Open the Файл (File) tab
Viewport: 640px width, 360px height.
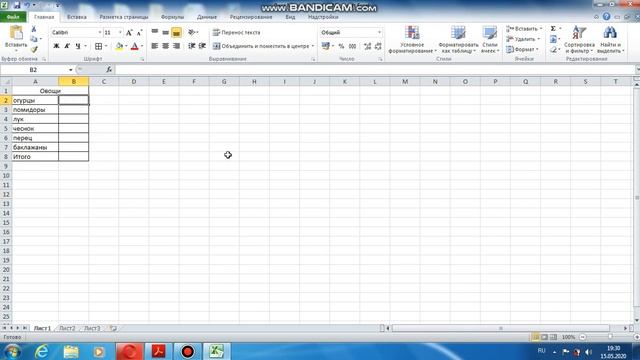[x=13, y=17]
